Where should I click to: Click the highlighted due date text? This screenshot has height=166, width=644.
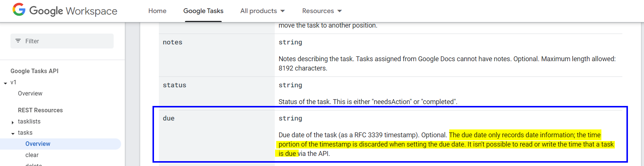(x=445, y=144)
